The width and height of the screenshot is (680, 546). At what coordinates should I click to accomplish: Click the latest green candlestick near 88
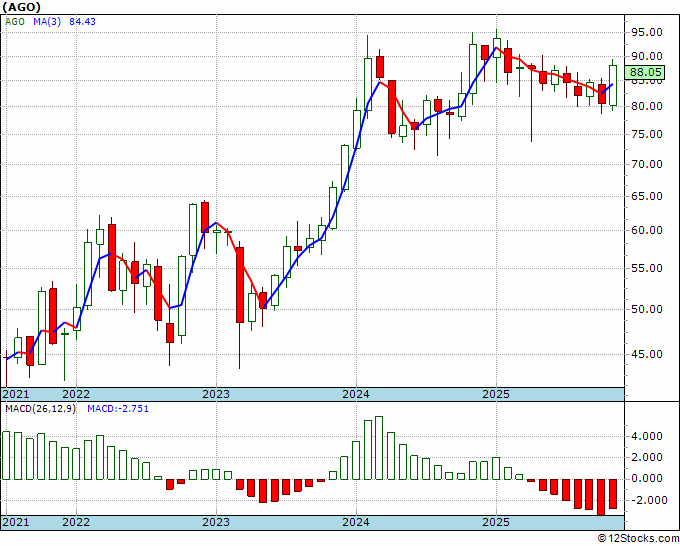[613, 85]
